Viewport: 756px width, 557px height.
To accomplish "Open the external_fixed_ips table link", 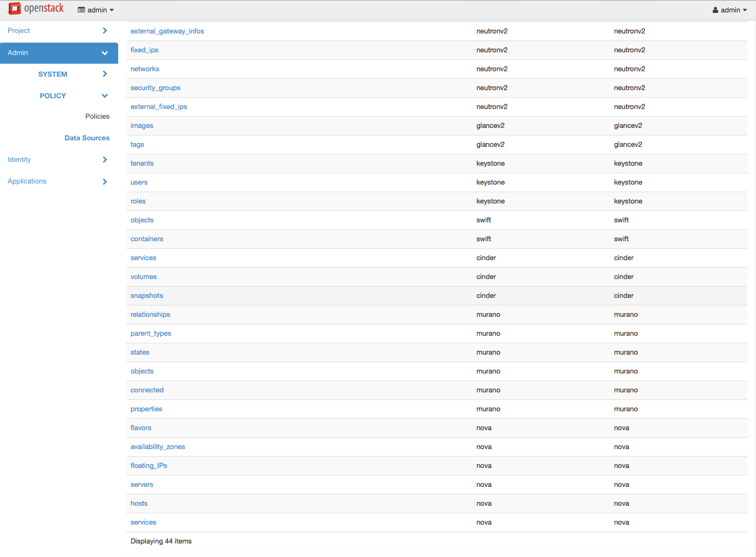I will [159, 107].
